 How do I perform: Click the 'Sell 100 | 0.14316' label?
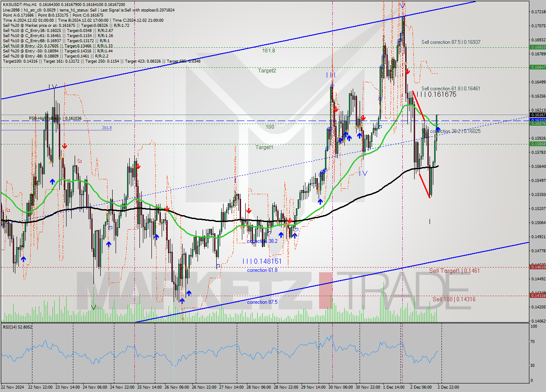[x=454, y=300]
